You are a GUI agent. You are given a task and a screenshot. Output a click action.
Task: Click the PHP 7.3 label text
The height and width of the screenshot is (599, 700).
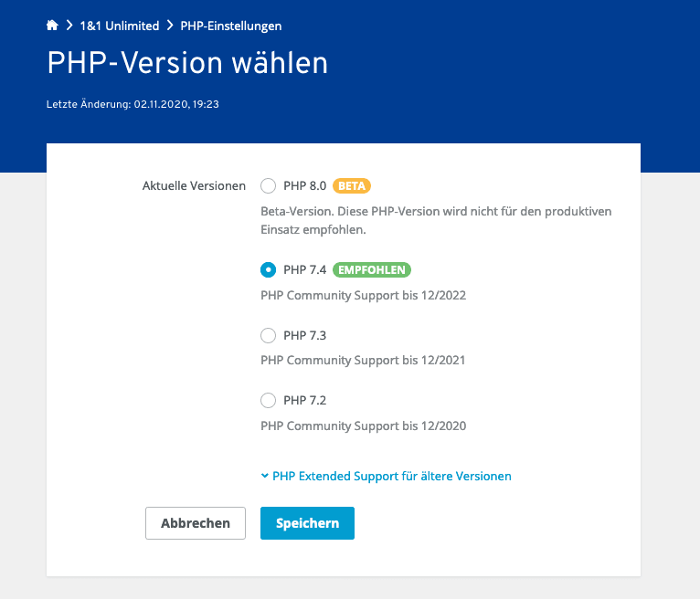pyautogui.click(x=305, y=335)
